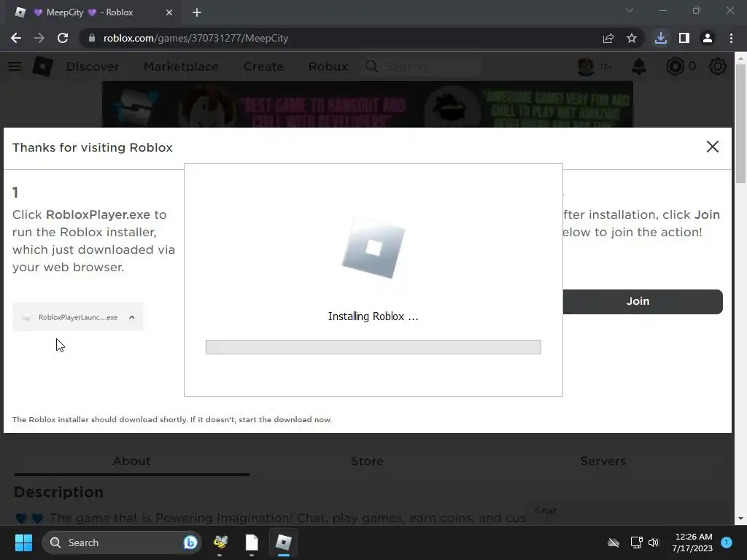
Task: Open browser side panel icon
Action: [x=684, y=38]
